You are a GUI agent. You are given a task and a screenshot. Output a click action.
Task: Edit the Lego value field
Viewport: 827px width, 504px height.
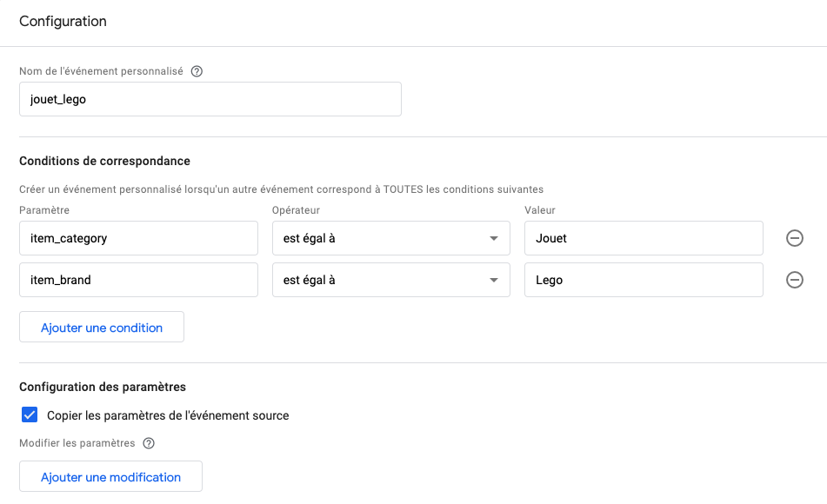[644, 280]
